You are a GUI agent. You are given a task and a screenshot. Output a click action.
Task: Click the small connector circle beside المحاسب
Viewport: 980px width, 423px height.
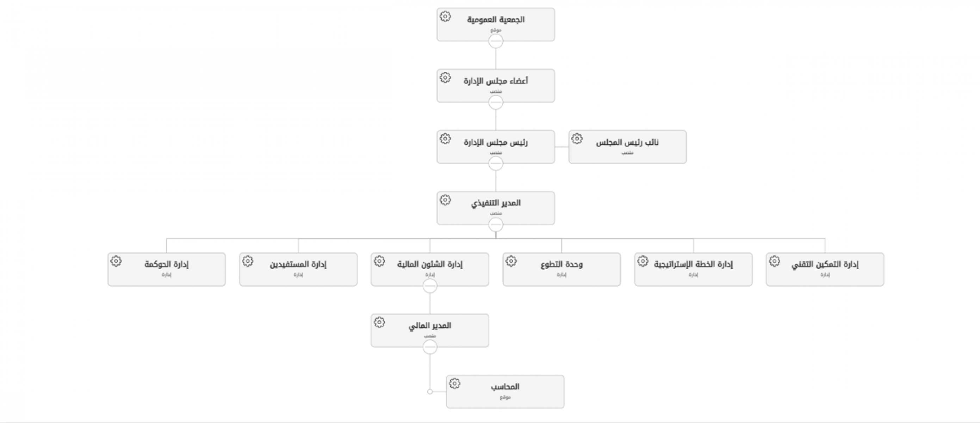tap(430, 392)
